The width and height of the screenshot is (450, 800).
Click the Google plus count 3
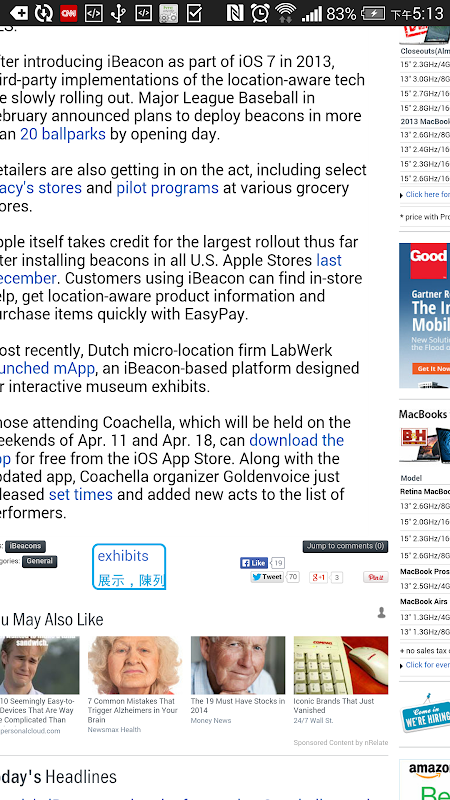[337, 578]
